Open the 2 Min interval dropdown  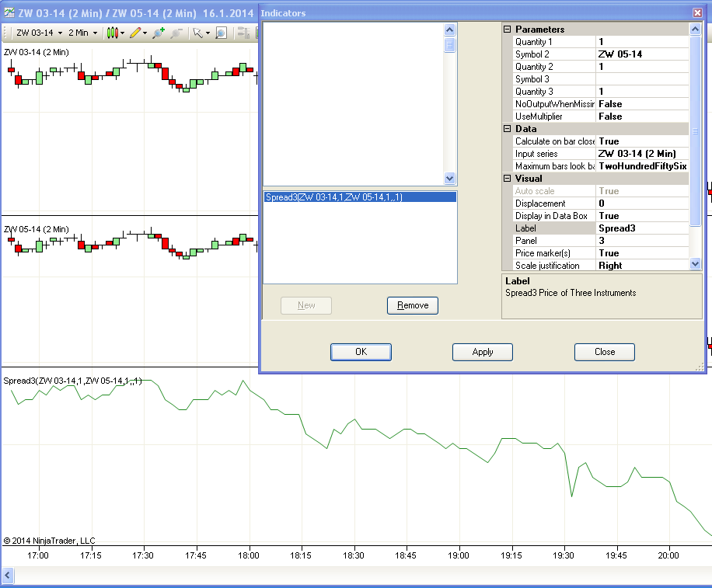(82, 33)
